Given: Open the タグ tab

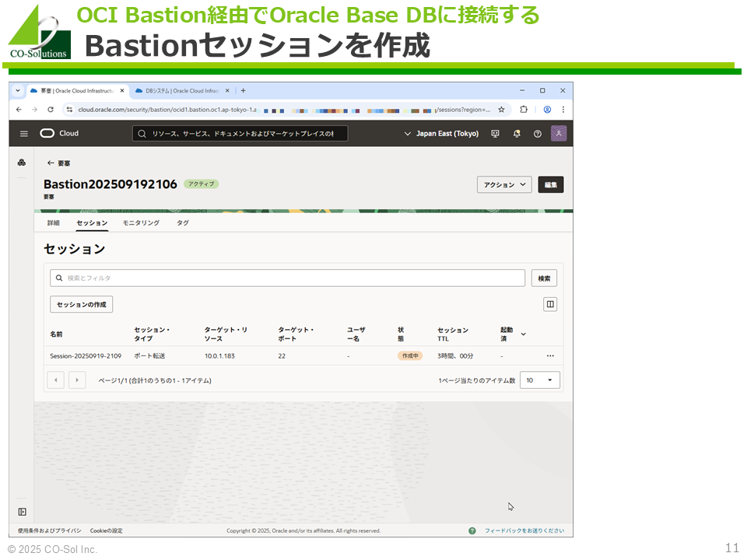Looking at the screenshot, I should [x=183, y=223].
